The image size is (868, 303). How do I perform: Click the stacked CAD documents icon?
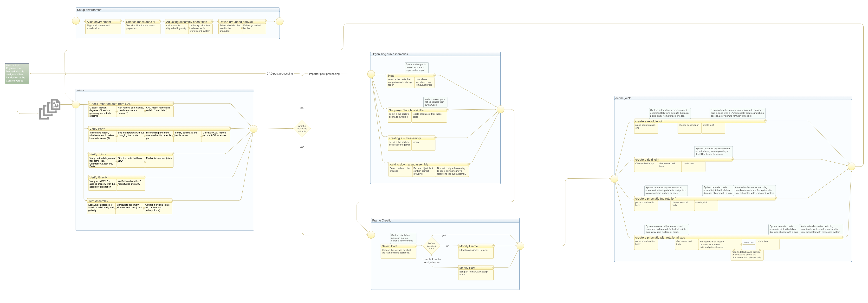tap(50, 109)
